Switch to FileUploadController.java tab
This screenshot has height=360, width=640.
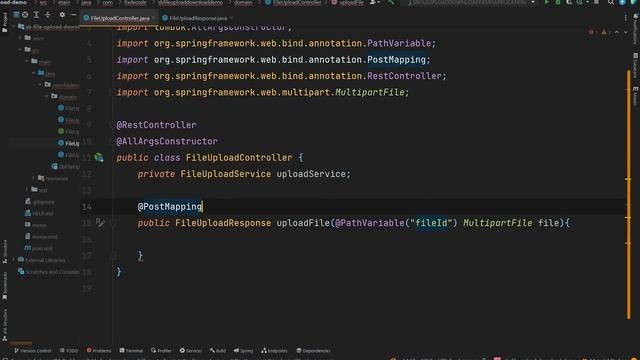point(120,18)
